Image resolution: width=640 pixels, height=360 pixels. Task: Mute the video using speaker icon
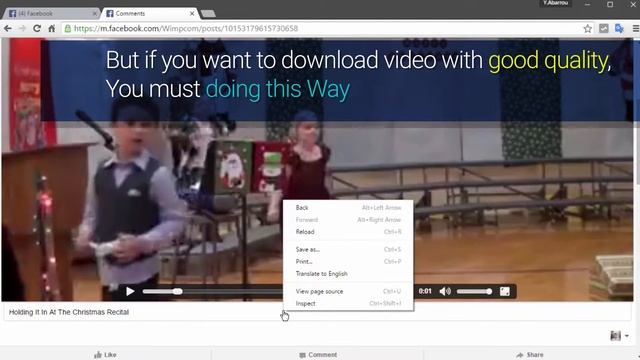tap(445, 291)
